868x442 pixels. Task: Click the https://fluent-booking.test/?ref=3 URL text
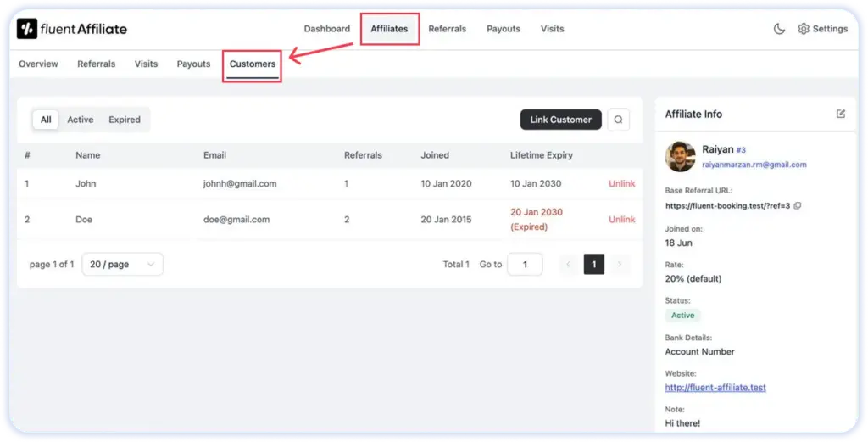727,205
